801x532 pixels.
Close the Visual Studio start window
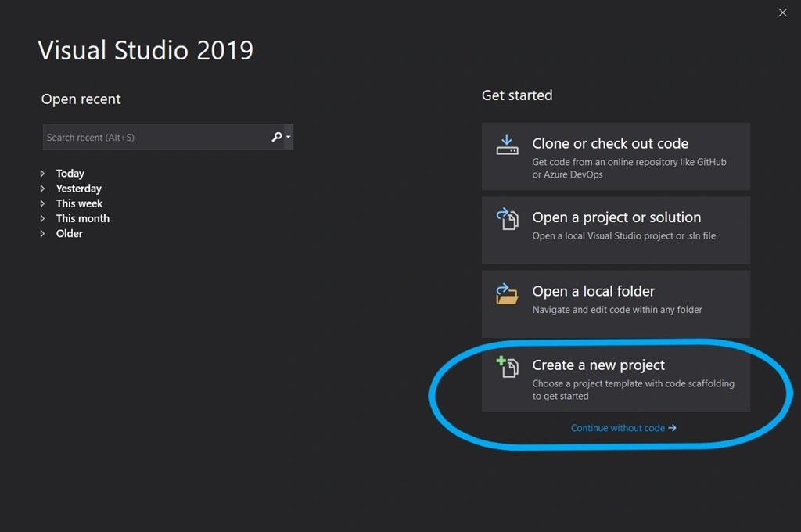click(782, 13)
